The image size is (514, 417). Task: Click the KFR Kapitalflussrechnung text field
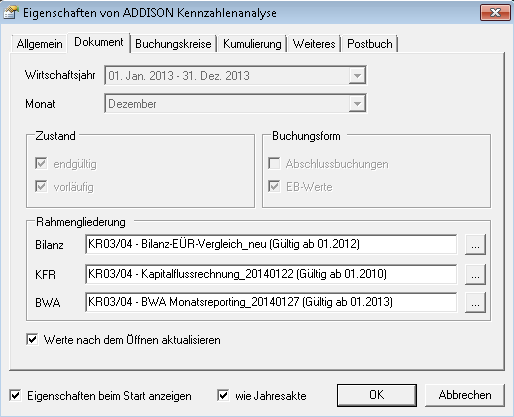[x=271, y=274]
